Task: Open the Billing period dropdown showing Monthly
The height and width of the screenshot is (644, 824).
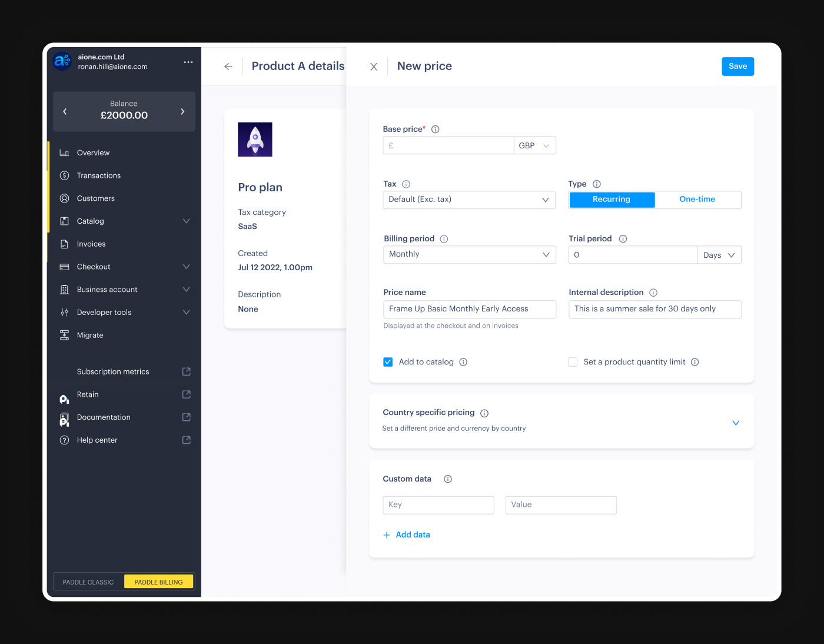Action: 469,254
